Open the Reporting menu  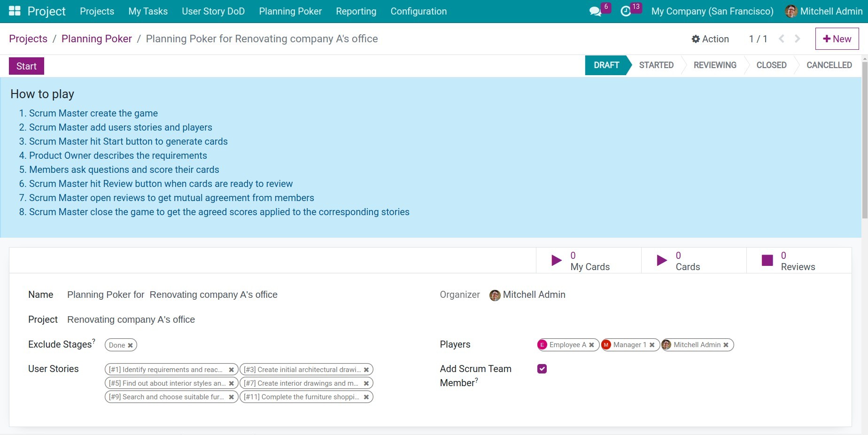point(356,11)
